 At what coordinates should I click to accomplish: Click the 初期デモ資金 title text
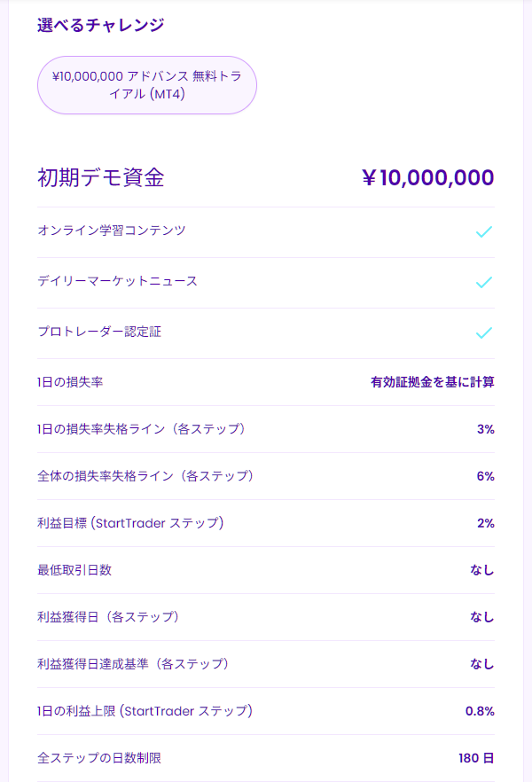[x=100, y=177]
